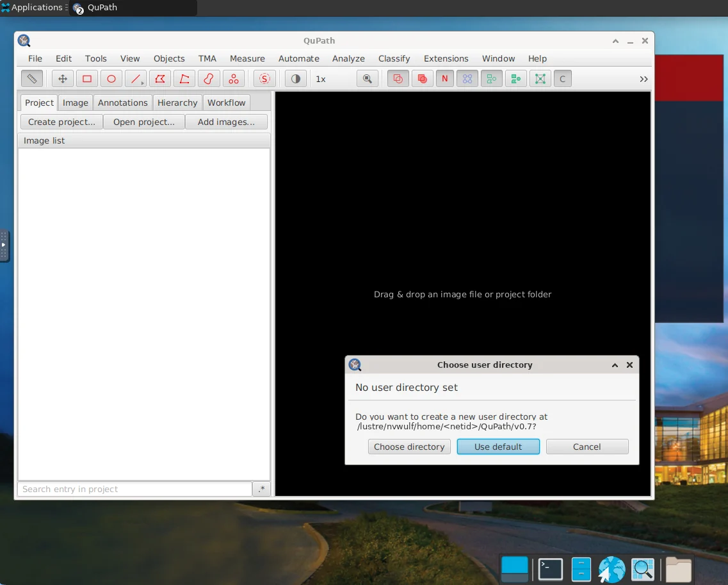This screenshot has height=585, width=728.
Task: Open the application finder magnifier dock icon
Action: point(643,569)
